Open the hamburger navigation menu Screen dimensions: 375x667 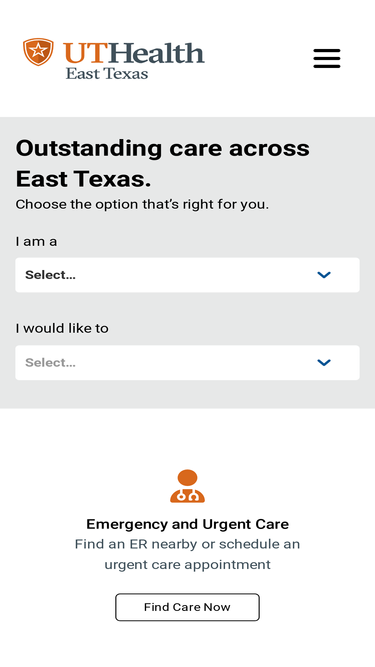point(327,58)
